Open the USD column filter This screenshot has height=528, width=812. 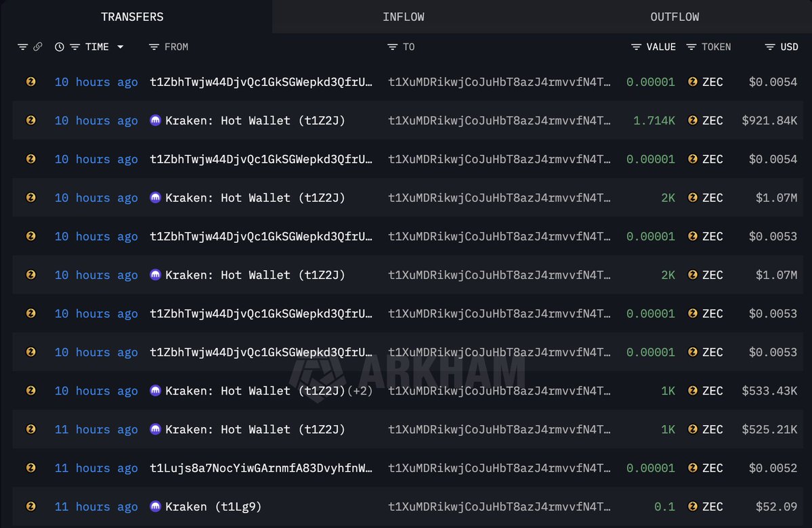click(x=770, y=47)
